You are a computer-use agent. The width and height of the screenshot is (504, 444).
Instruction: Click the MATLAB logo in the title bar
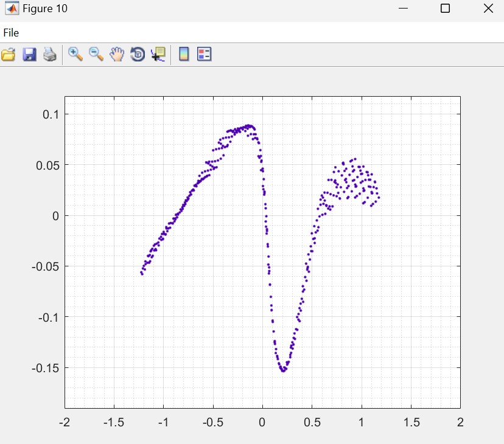12,9
